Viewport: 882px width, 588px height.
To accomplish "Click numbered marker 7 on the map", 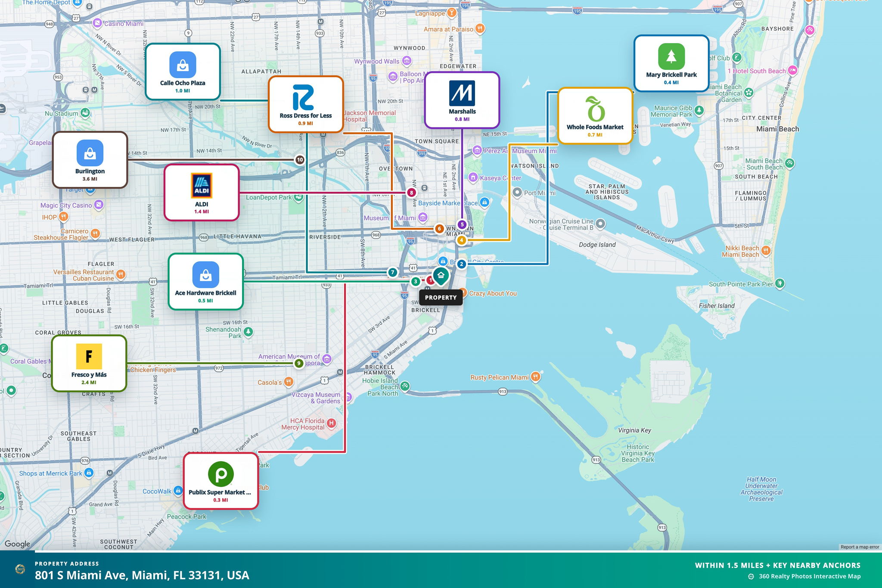I will point(392,272).
